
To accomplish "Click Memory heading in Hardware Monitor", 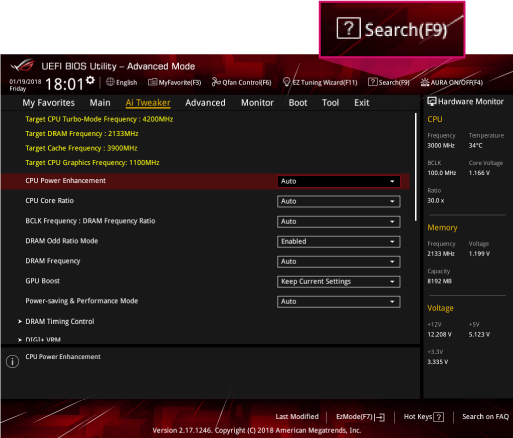I will pyautogui.click(x=442, y=228).
